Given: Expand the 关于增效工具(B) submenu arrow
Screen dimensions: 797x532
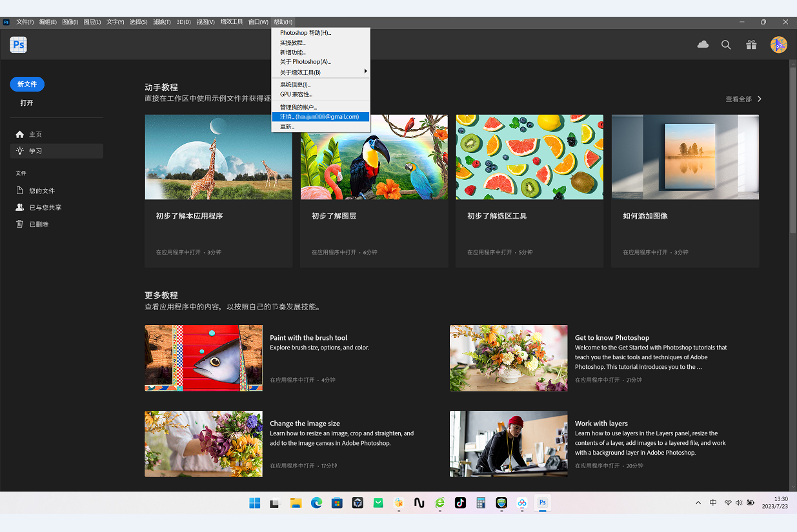Looking at the screenshot, I should (x=366, y=72).
